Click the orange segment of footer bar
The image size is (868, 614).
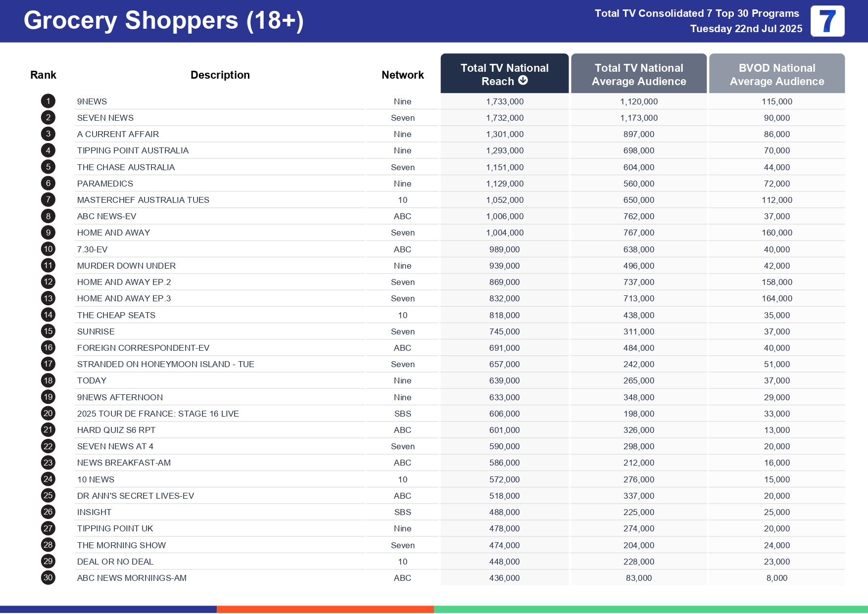[x=325, y=609]
